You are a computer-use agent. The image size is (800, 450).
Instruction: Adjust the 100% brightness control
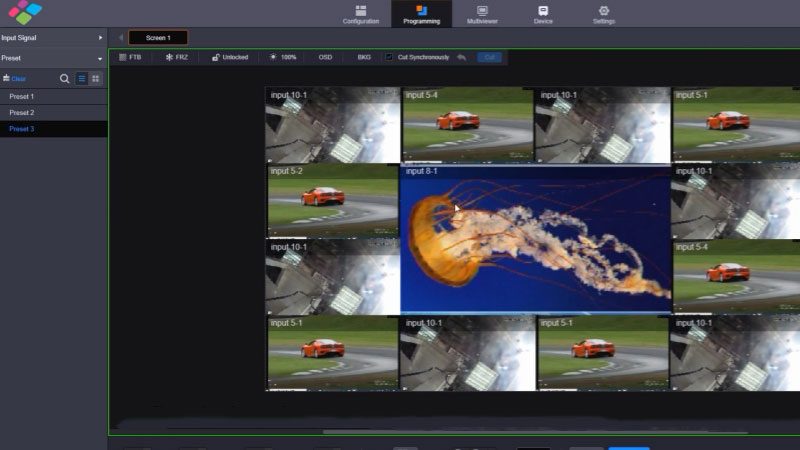(283, 57)
